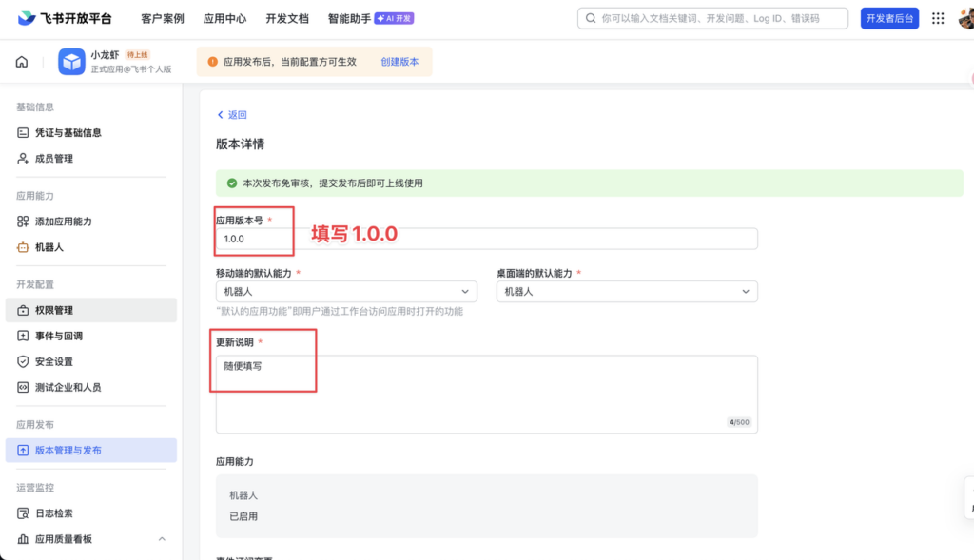Open 开发文档 in top navigation
Viewport: 974px width, 560px height.
tap(286, 18)
